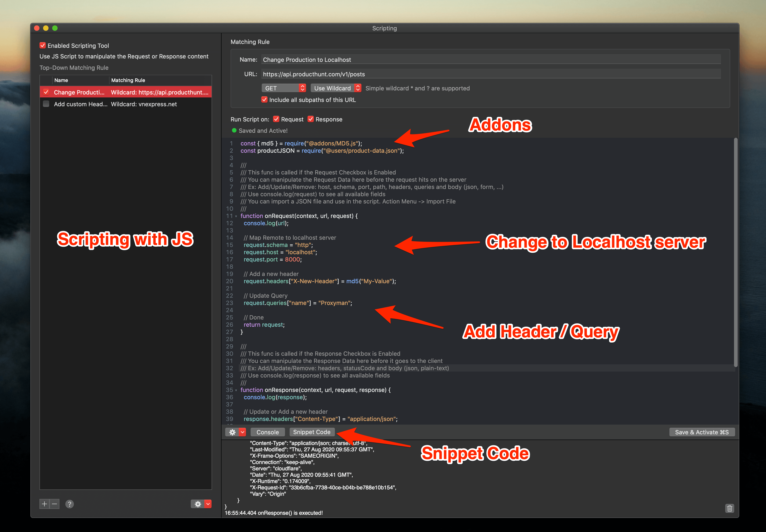Click the green Saved and Active indicator
This screenshot has height=532, width=766.
point(234,130)
